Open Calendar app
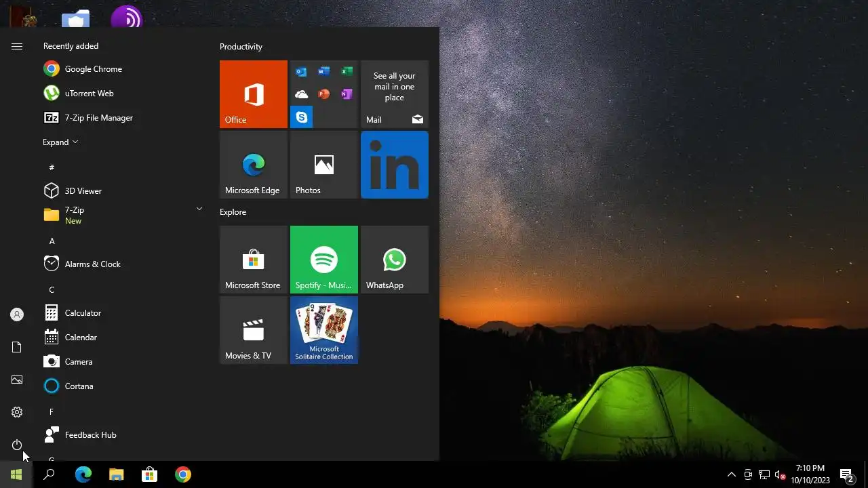 123,338
